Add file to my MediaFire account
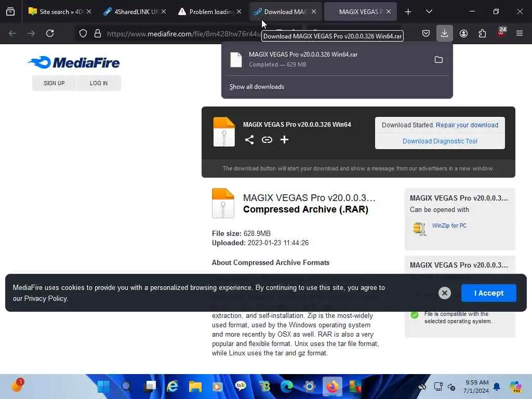This screenshot has height=399, width=532. pos(284,140)
